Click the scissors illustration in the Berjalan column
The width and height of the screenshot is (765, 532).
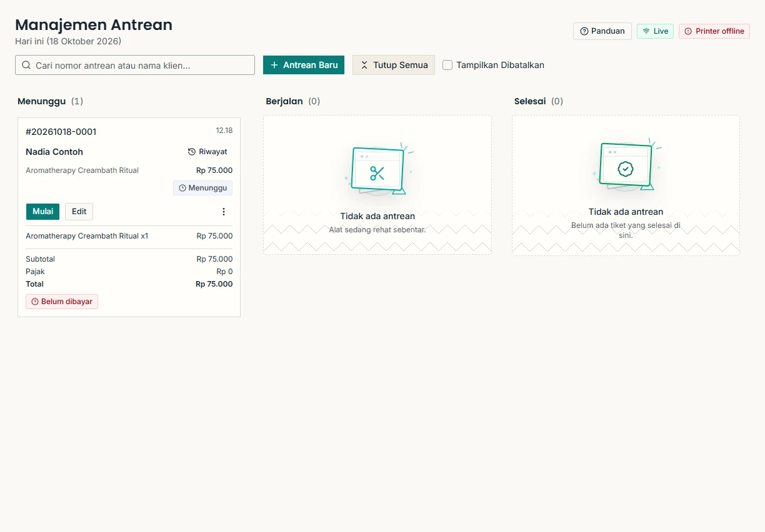pos(377,169)
